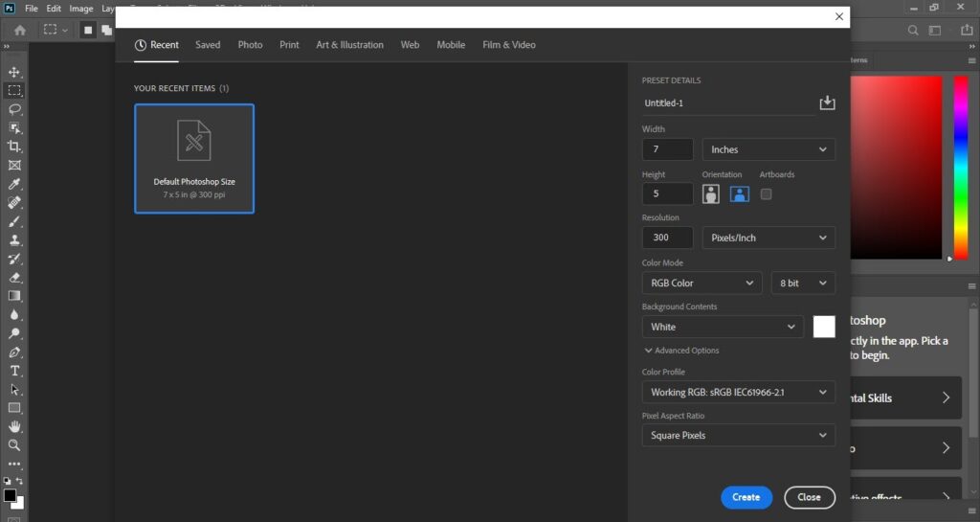
Task: Select the Rectangle shape tool
Action: coord(13,408)
